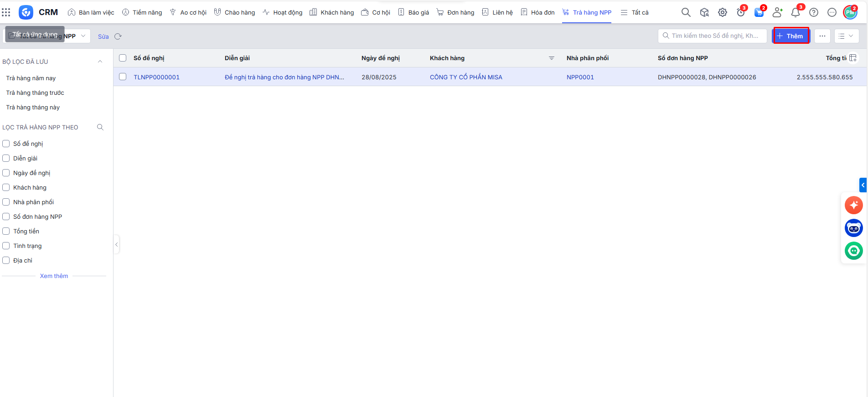Open the settings gear icon
The image size is (868, 397).
click(722, 12)
